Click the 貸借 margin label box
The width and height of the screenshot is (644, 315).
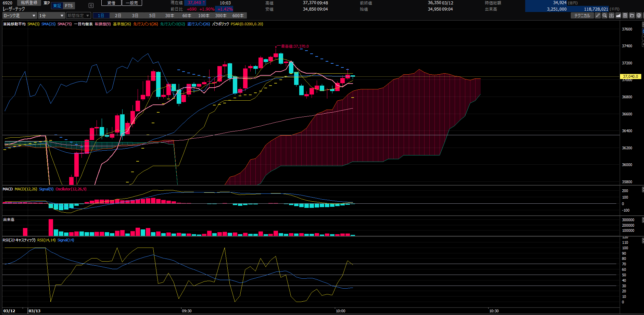[x=111, y=3]
